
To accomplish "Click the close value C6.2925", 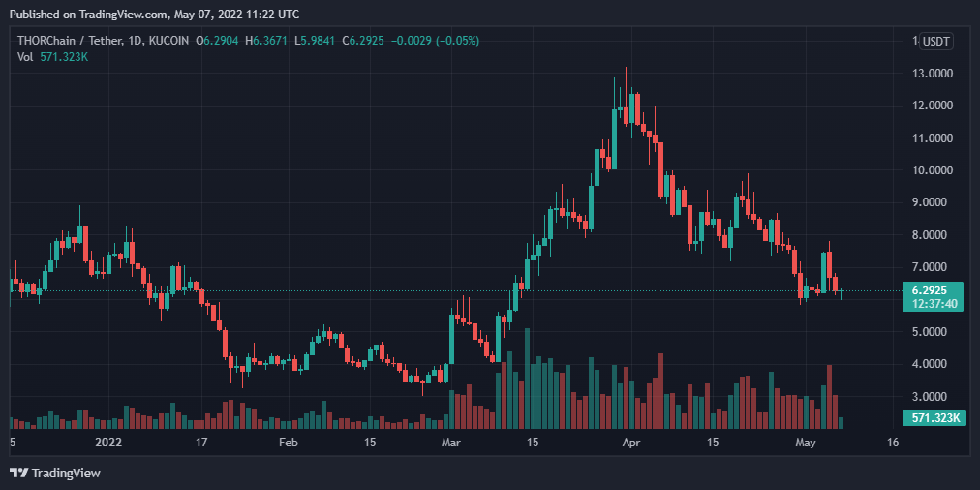I will coord(364,41).
